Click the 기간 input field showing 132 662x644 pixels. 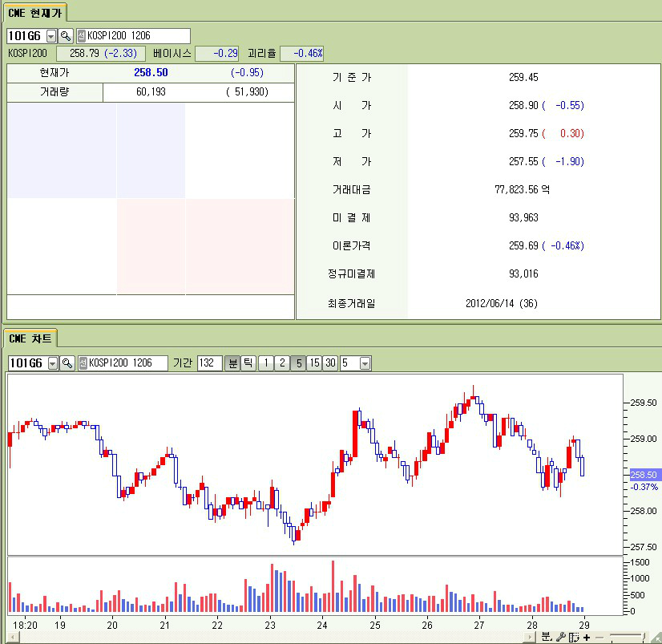209,363
